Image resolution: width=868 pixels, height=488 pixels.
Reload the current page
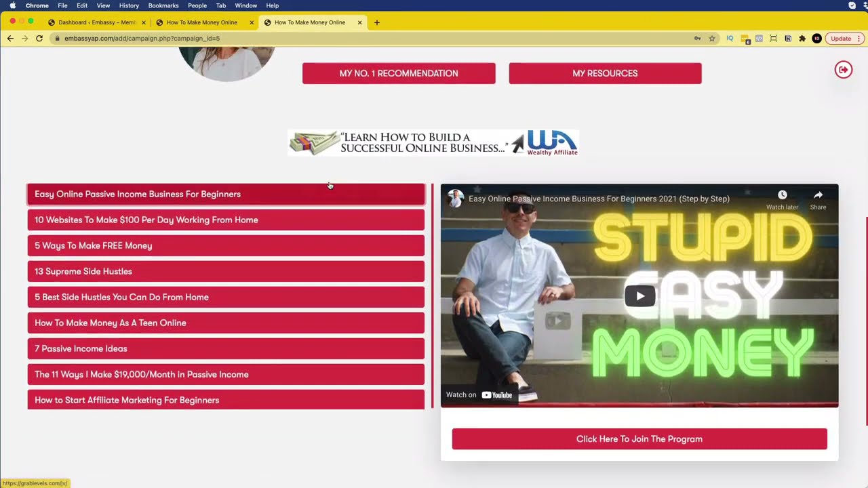39,39
